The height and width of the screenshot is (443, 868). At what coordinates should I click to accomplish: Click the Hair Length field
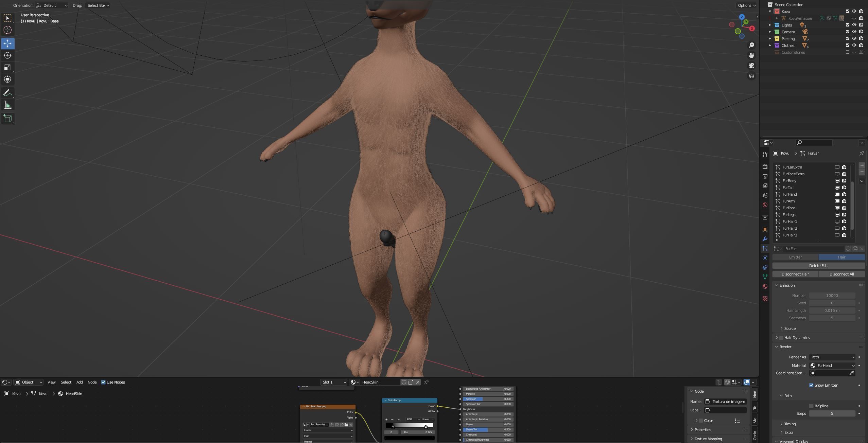[832, 311]
